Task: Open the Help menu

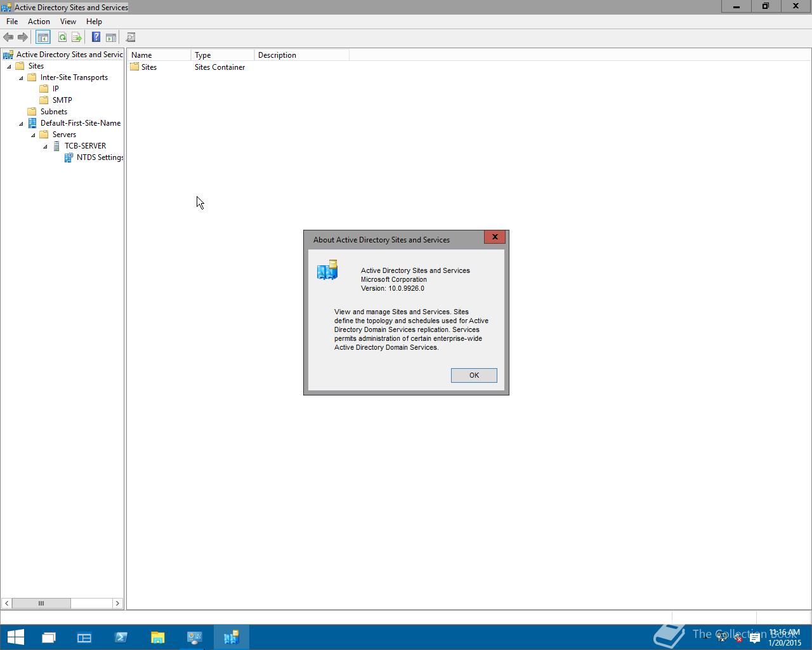Action: [x=94, y=22]
